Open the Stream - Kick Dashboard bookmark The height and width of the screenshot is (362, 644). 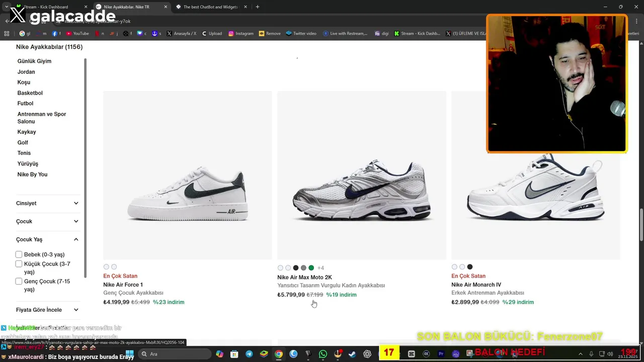[x=417, y=34]
